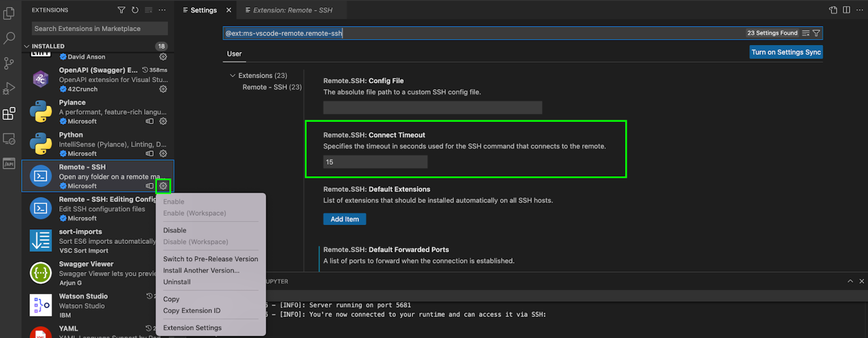Screen dimensions: 868x338
Task: Click the filter extensions funnel icon
Action: [x=121, y=10]
